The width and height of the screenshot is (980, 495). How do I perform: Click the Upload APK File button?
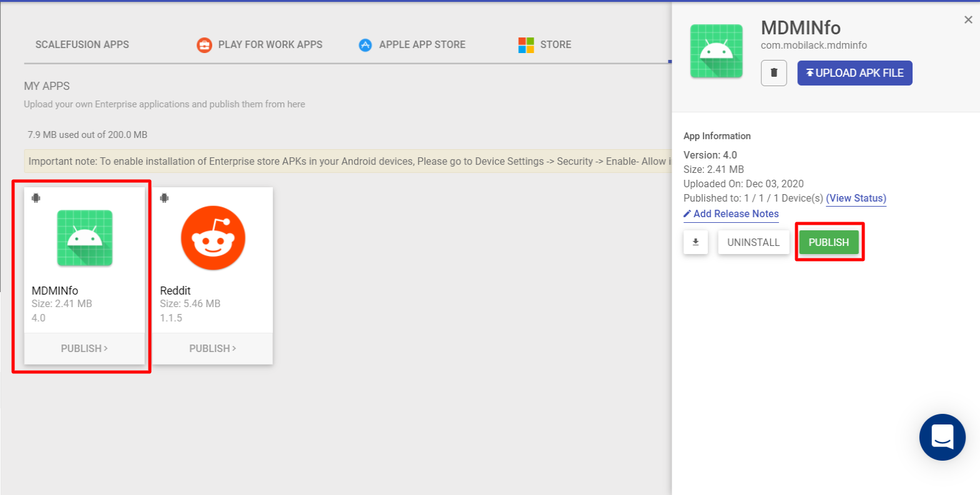(x=855, y=73)
